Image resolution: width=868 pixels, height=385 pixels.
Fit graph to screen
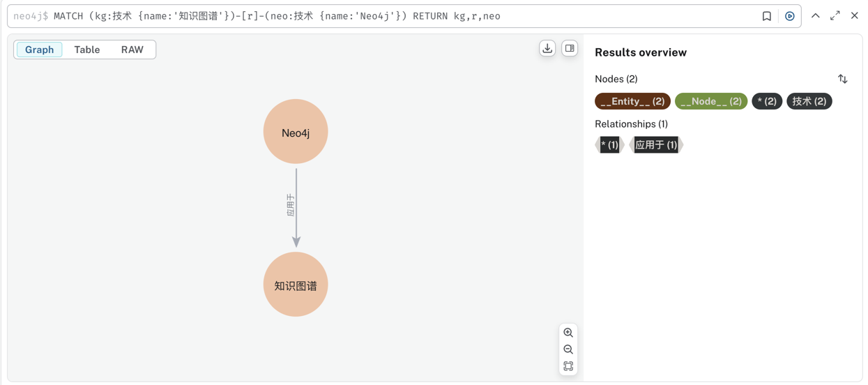click(x=568, y=366)
